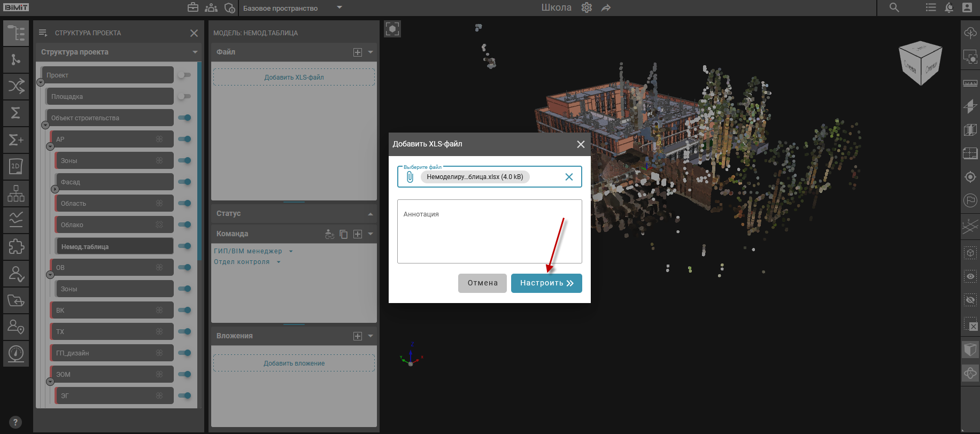Open the Sigma summation tool

coord(16,113)
